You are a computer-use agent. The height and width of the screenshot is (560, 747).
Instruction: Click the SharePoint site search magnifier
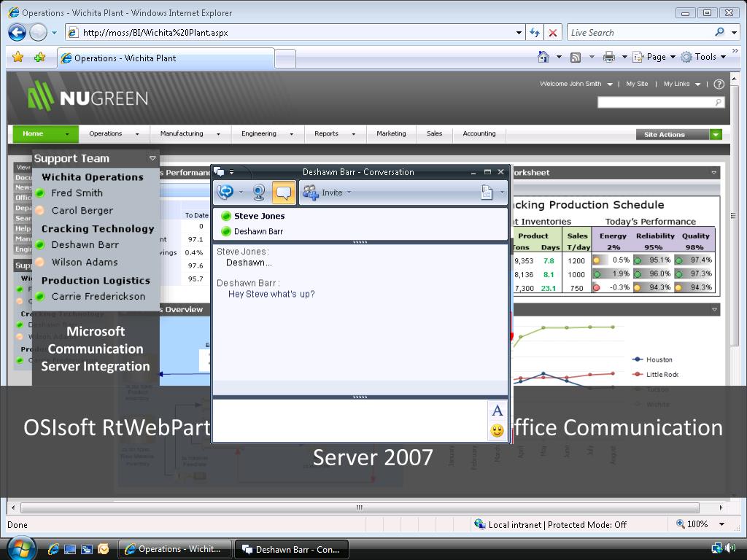coord(718,102)
